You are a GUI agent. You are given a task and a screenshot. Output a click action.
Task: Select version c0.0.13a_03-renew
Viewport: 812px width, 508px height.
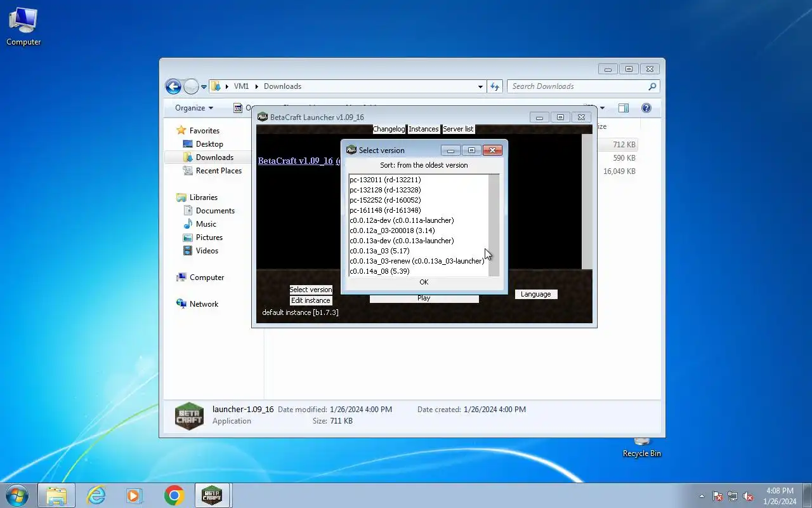pyautogui.click(x=418, y=261)
